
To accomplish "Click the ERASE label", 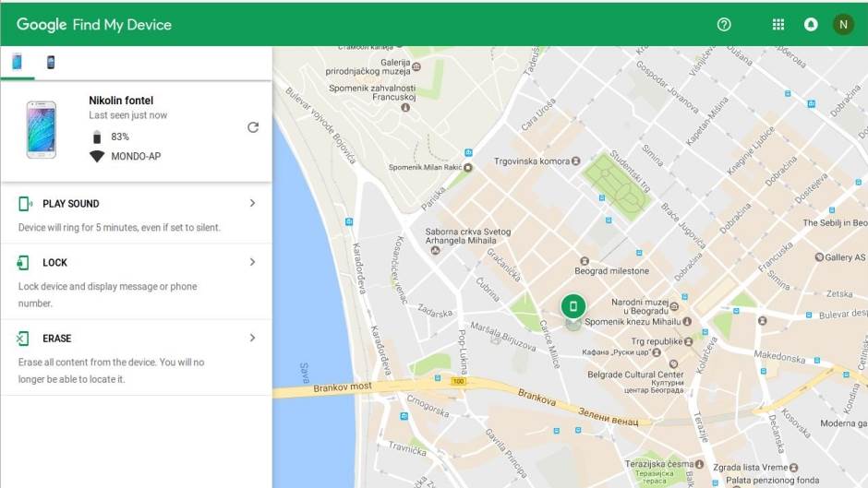I will click(56, 339).
